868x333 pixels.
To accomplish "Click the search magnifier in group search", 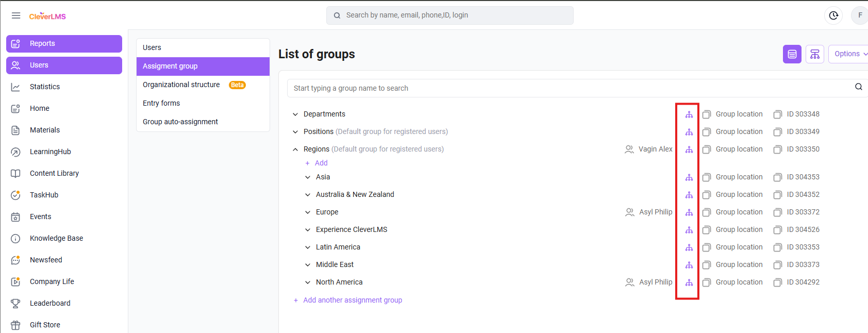I will click(858, 87).
